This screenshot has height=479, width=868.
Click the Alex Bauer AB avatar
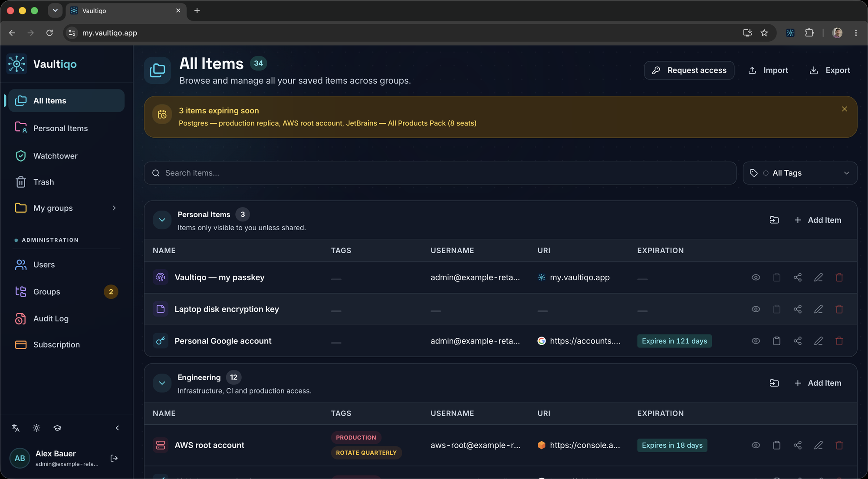point(20,458)
